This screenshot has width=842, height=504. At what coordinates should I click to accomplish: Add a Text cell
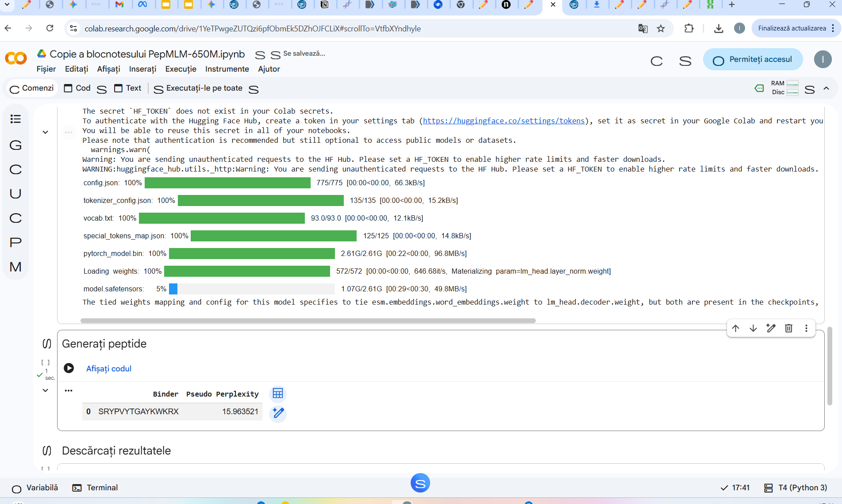(x=128, y=88)
